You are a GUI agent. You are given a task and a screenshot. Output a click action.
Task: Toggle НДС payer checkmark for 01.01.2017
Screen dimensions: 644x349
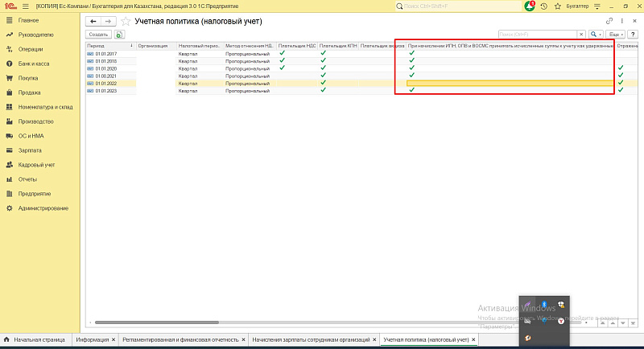(x=282, y=53)
